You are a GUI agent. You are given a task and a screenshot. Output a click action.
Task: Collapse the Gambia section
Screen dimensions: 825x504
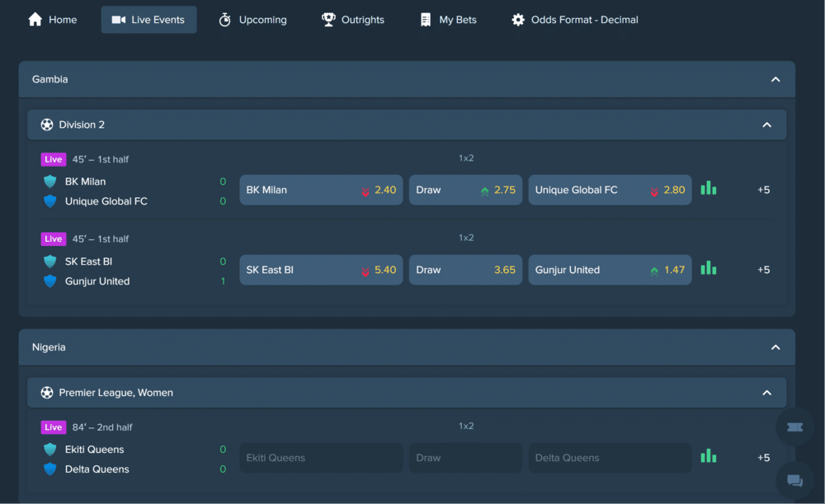coord(775,79)
